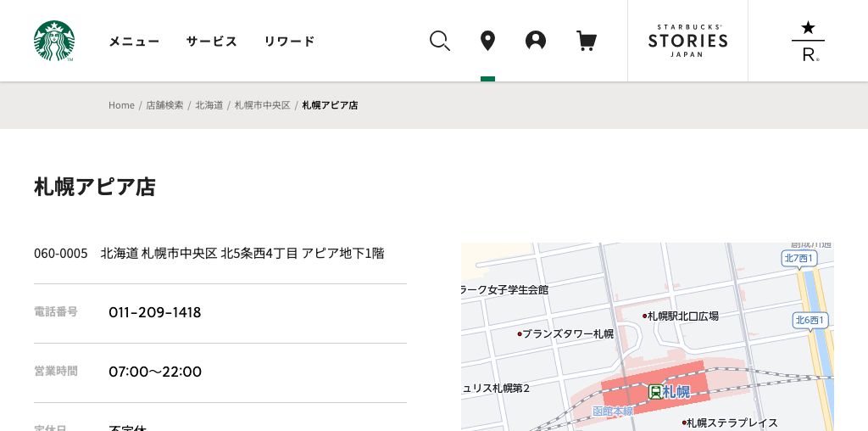
Task: Click 札幌駅北口広場 on the map
Action: click(681, 316)
